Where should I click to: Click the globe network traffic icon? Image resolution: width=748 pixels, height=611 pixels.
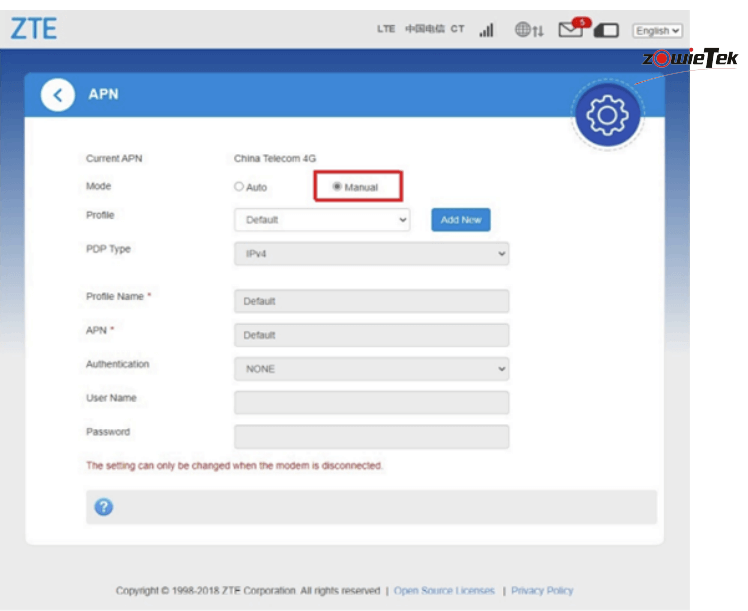coord(528,30)
